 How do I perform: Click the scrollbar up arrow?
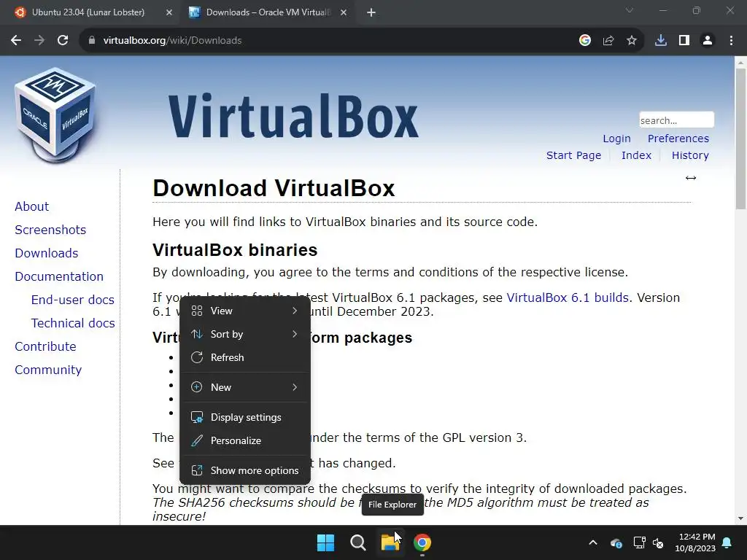[x=740, y=62]
